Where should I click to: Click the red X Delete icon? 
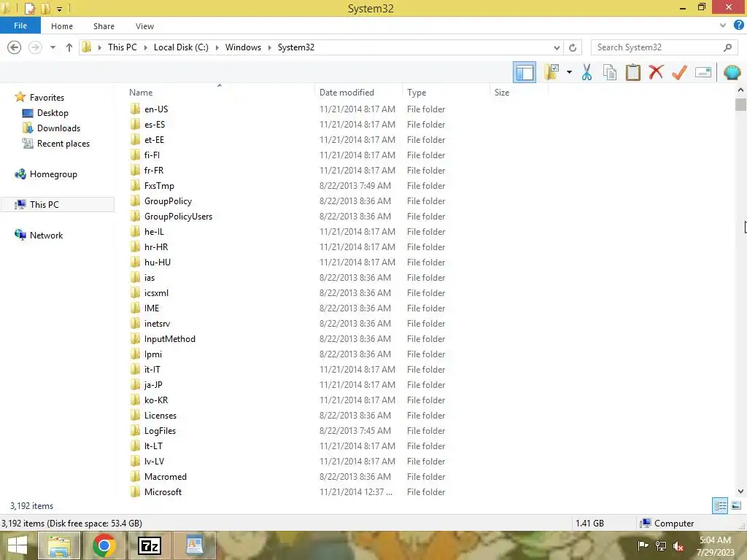(656, 72)
